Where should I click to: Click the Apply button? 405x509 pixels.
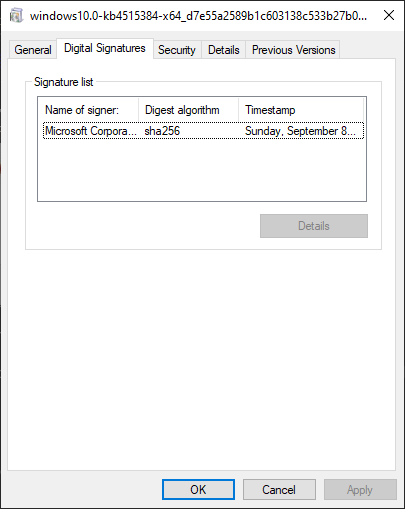tap(360, 490)
